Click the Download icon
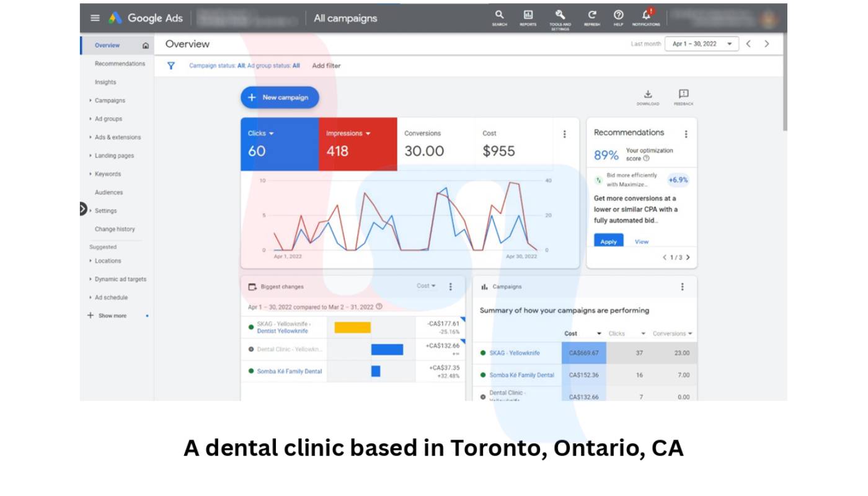Screen dimensions: 868x496 coord(647,95)
